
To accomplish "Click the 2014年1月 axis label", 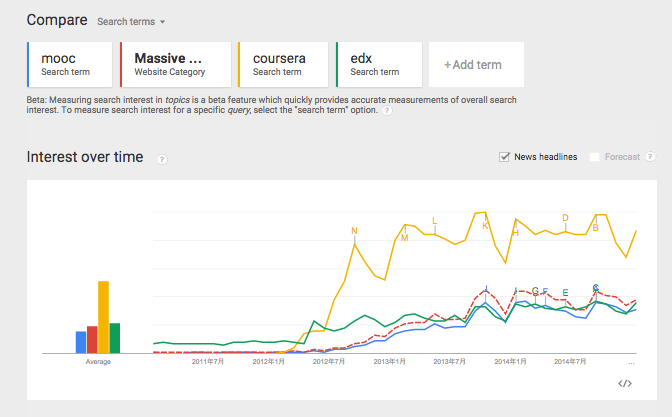I will [510, 362].
